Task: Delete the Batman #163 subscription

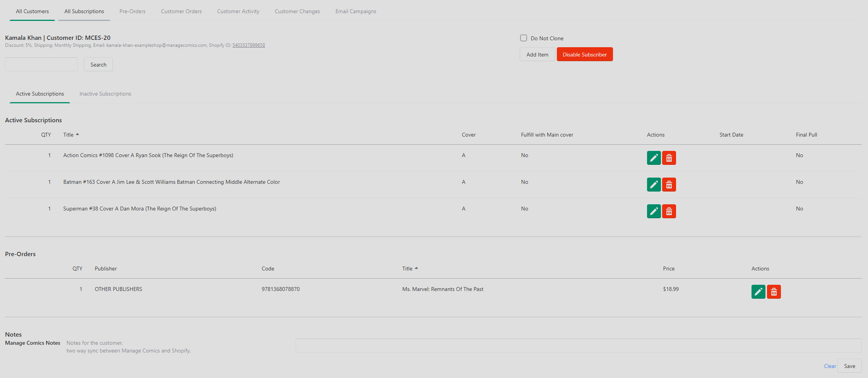Action: [x=669, y=185]
